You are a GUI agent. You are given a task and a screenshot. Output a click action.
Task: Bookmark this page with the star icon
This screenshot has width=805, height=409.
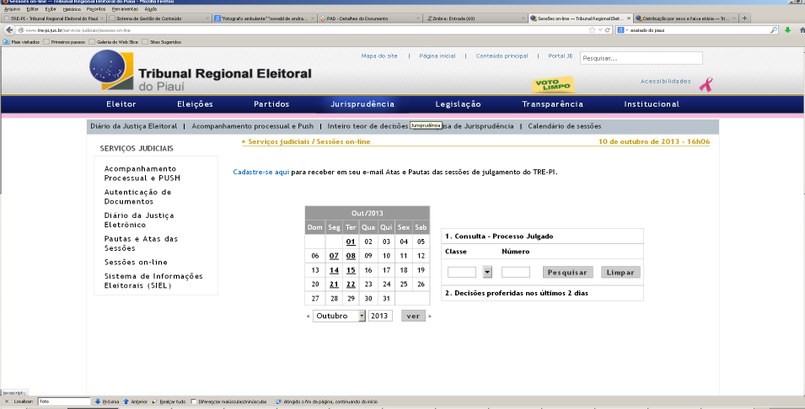(592, 30)
